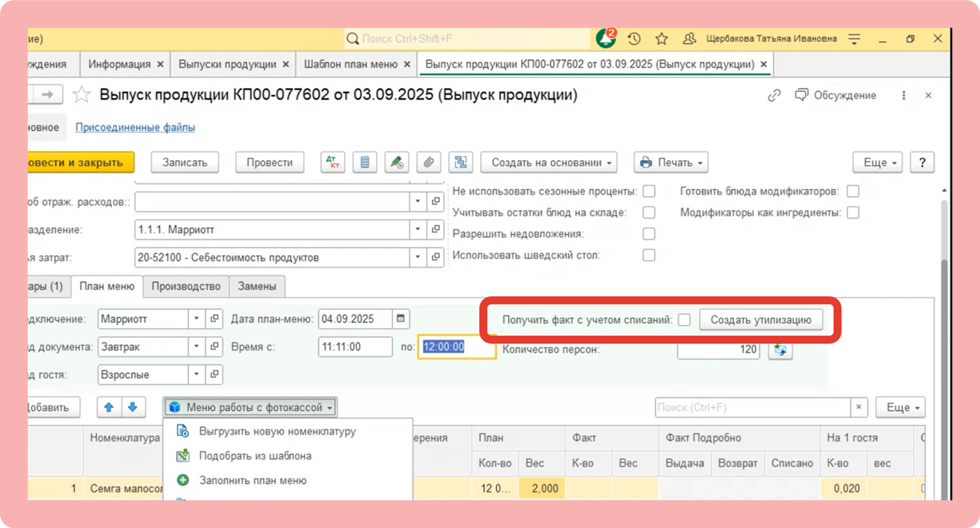Choose Заполнить план меню menu item
The height and width of the screenshot is (528, 980).
coord(253,480)
